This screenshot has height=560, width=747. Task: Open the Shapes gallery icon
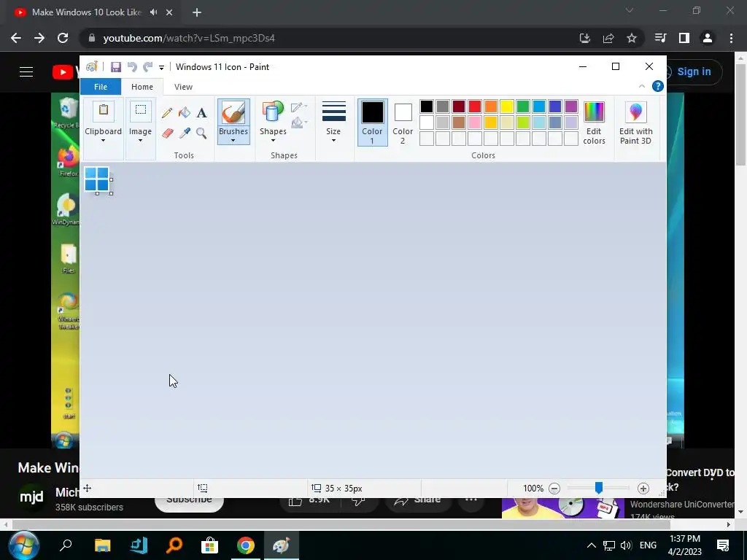click(x=273, y=112)
